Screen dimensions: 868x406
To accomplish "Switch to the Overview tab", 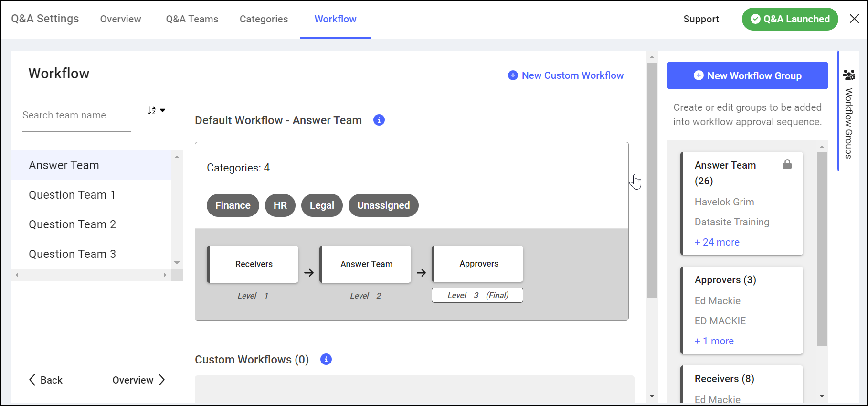I will pos(120,19).
